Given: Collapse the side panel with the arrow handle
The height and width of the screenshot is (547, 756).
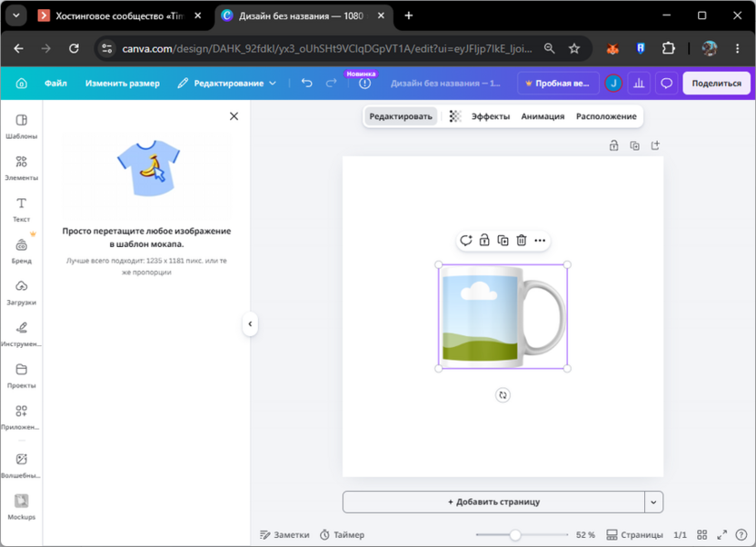Looking at the screenshot, I should 250,323.
